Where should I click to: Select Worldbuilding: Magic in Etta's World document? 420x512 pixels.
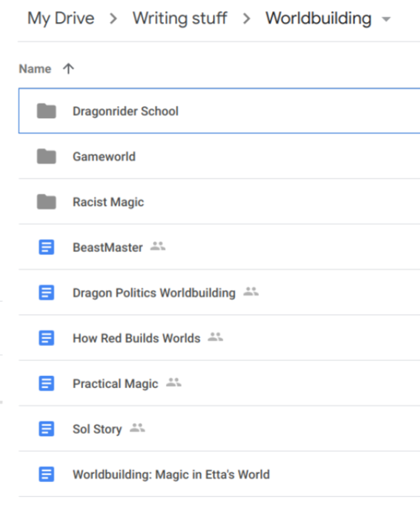(219, 474)
